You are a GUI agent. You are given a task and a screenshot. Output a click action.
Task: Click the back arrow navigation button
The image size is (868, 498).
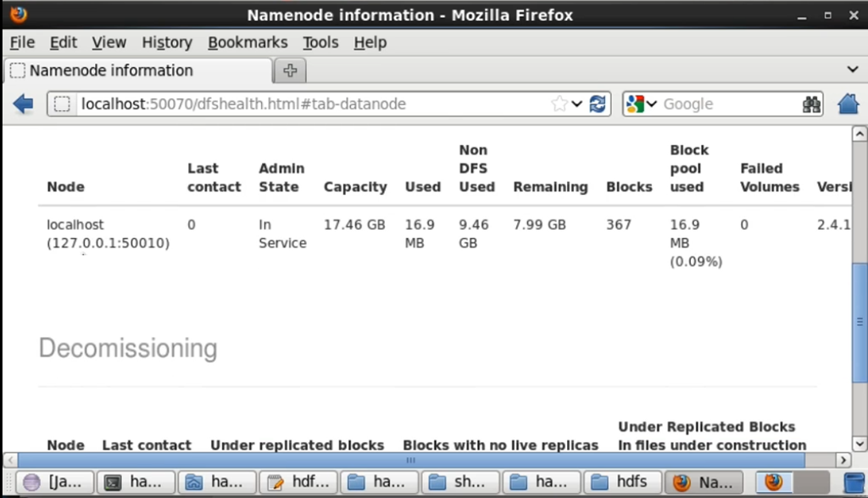[23, 104]
